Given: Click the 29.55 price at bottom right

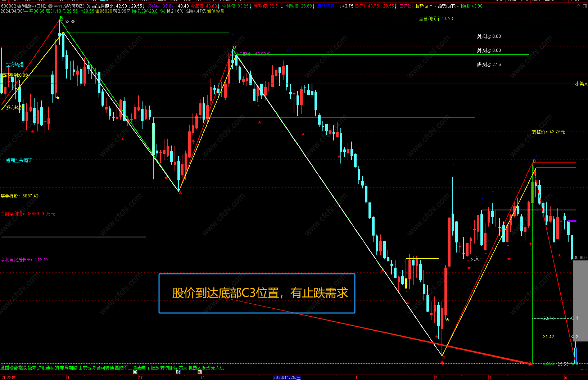Looking at the screenshot, I should coord(563,364).
